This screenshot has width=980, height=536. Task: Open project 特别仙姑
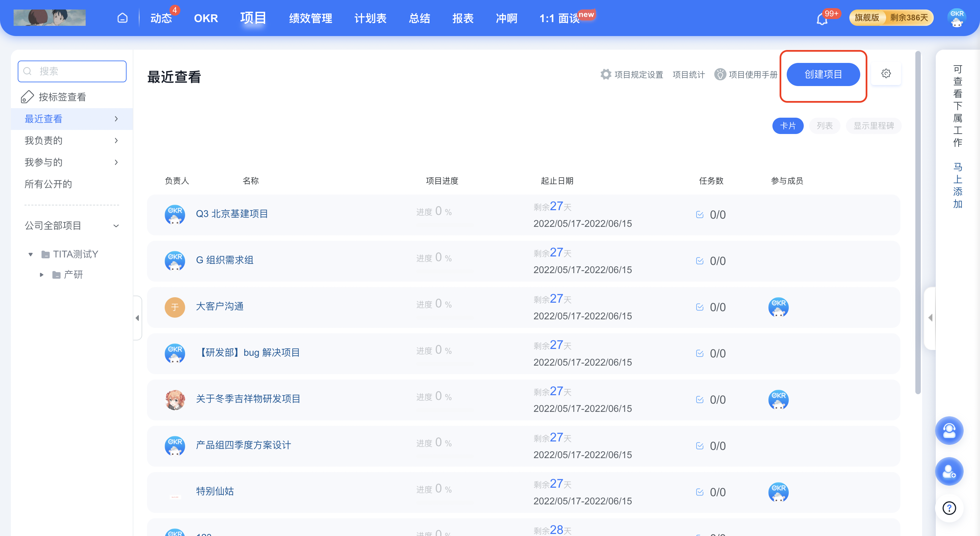coord(215,491)
